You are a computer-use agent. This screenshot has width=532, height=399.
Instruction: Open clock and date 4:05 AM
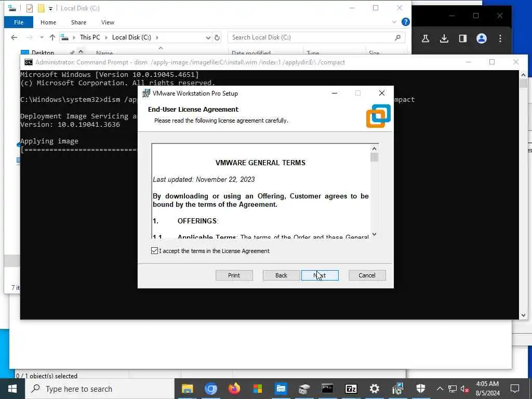(487, 389)
